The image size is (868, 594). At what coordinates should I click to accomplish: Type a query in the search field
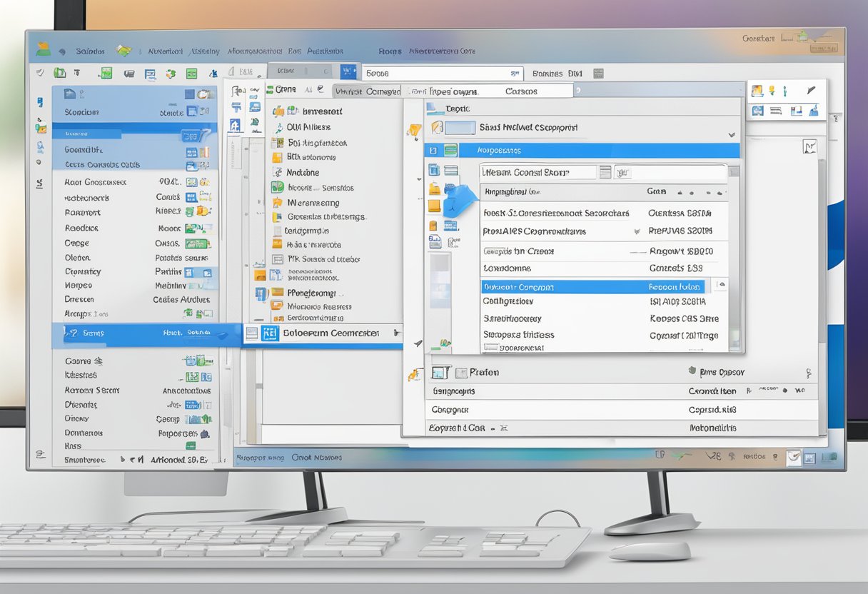(443, 72)
